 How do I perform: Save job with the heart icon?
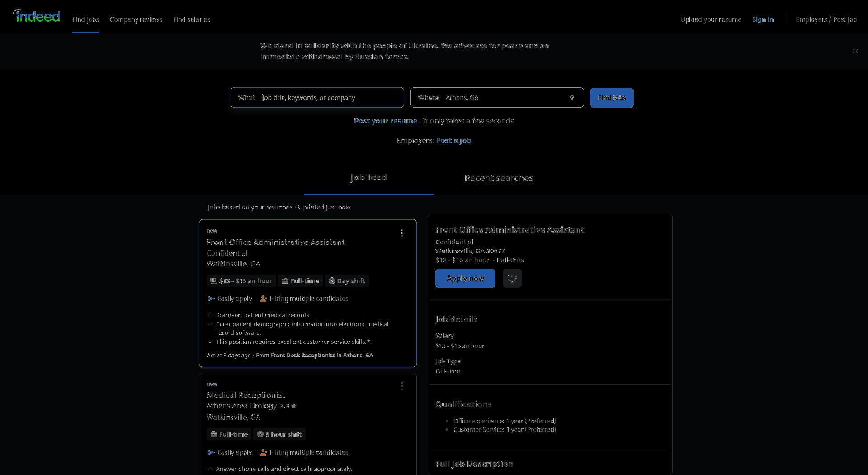pyautogui.click(x=512, y=278)
